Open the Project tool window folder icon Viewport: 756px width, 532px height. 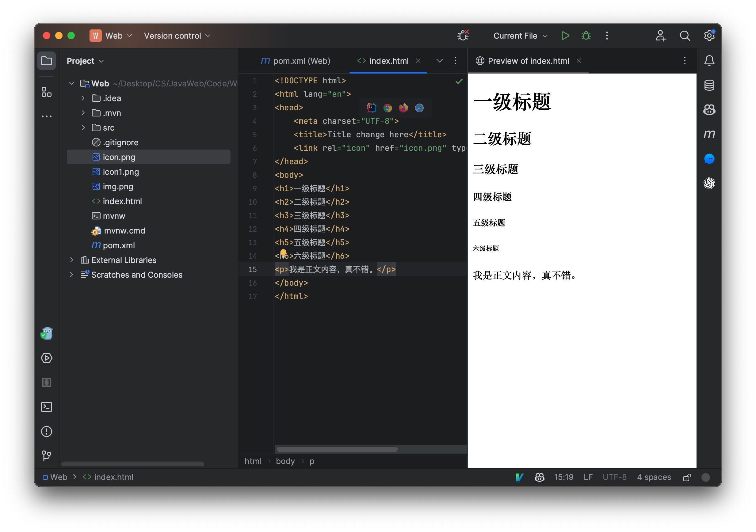pyautogui.click(x=46, y=61)
